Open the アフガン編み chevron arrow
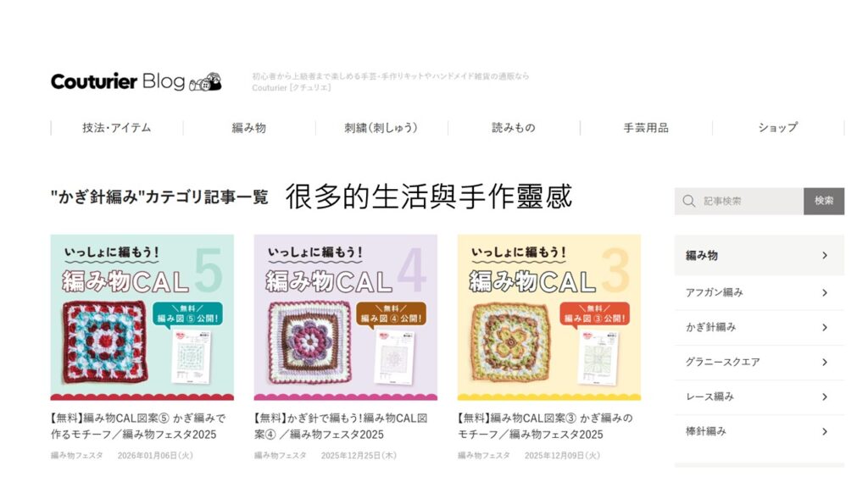Viewport: 868px width, 488px height. [825, 292]
